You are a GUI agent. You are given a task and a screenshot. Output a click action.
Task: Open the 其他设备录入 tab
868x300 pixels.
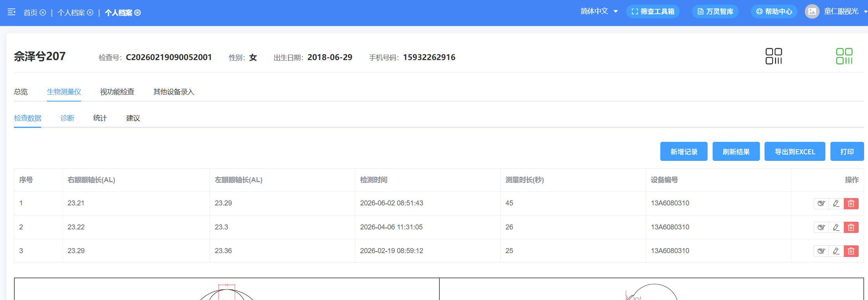pos(174,92)
